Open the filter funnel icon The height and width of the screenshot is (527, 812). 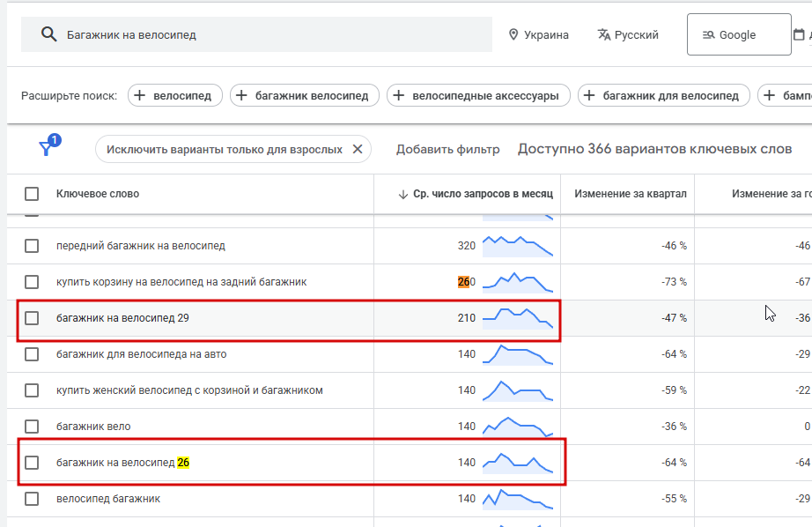point(47,148)
